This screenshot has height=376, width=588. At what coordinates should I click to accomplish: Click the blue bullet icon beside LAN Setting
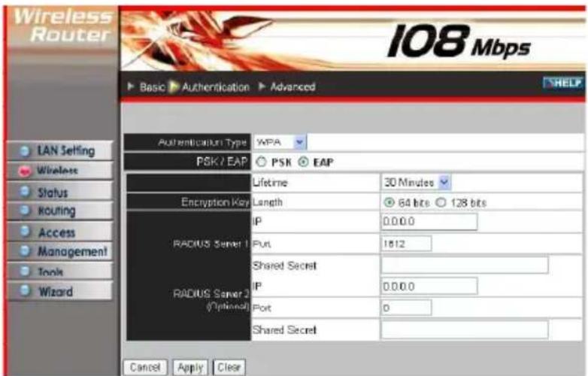[x=25, y=150]
